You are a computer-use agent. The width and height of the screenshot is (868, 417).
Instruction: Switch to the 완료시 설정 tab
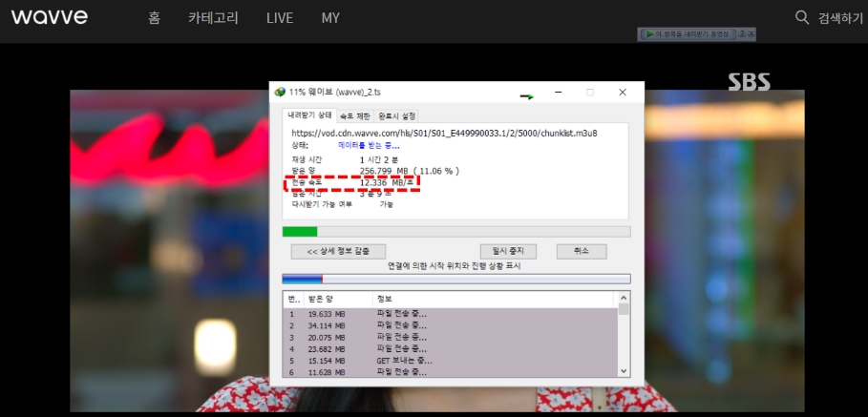click(x=395, y=116)
